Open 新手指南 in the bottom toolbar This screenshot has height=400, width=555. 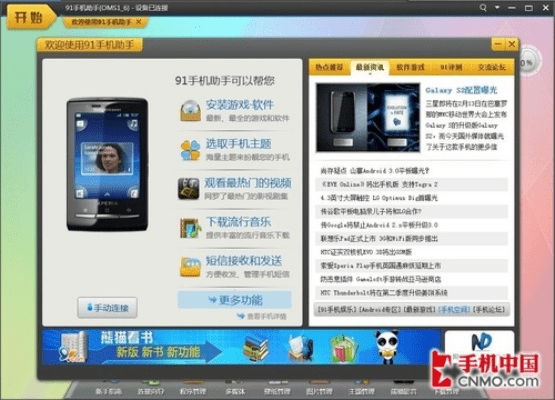click(108, 392)
